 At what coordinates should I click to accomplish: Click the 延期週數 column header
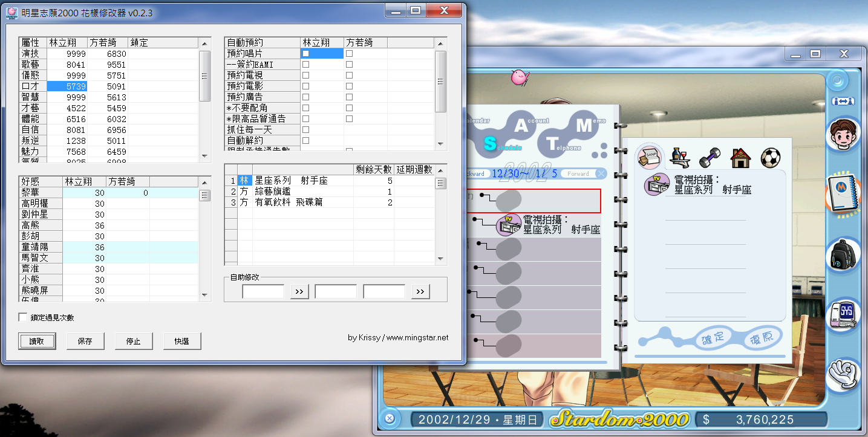point(414,170)
